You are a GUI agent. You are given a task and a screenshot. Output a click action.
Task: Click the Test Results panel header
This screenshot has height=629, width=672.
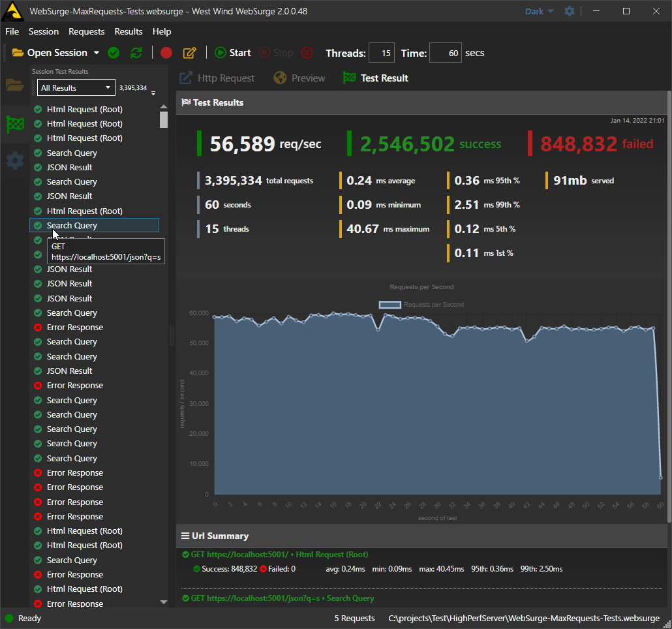click(421, 103)
